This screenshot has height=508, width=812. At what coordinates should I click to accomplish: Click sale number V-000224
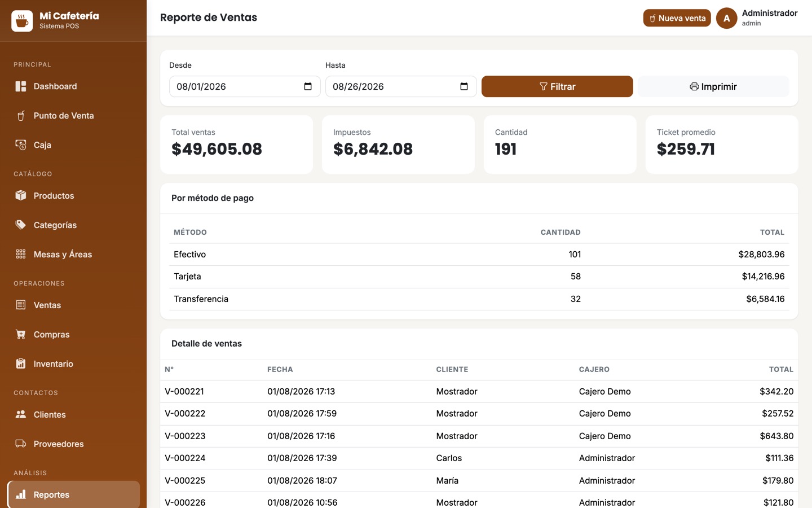coord(185,458)
